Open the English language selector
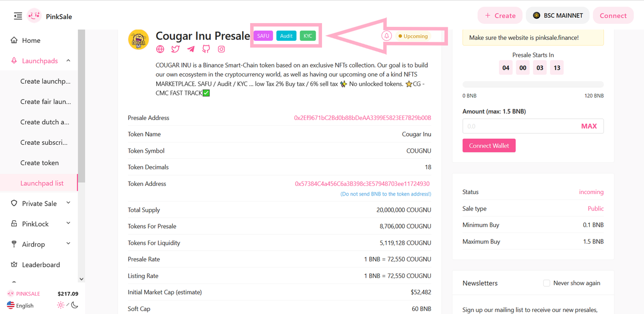644x314 pixels. (20, 305)
